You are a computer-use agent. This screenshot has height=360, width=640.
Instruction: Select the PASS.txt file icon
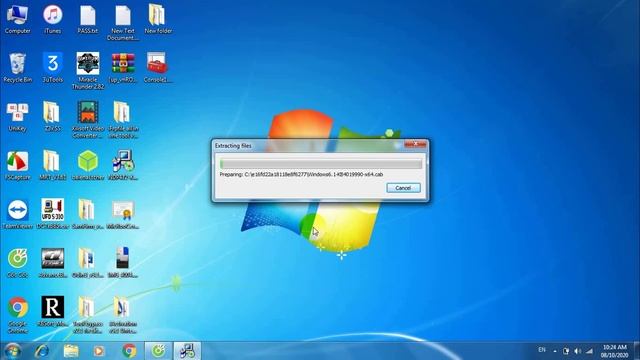[x=88, y=19]
